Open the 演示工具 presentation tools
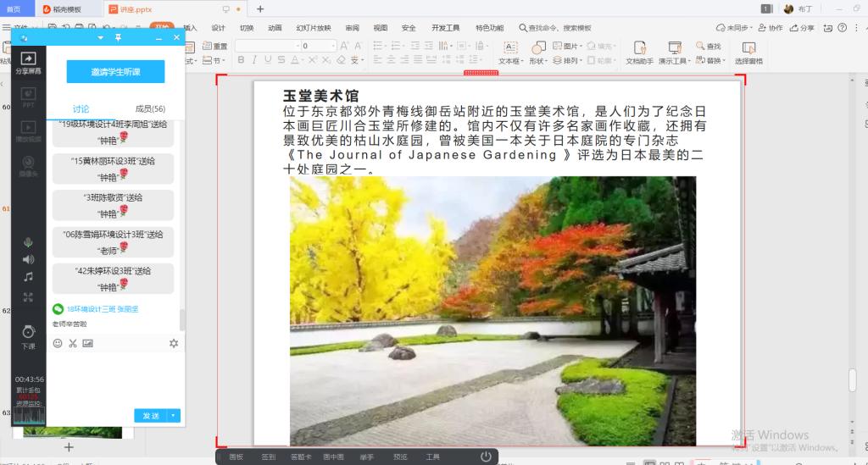This screenshot has height=465, width=868. 674,53
